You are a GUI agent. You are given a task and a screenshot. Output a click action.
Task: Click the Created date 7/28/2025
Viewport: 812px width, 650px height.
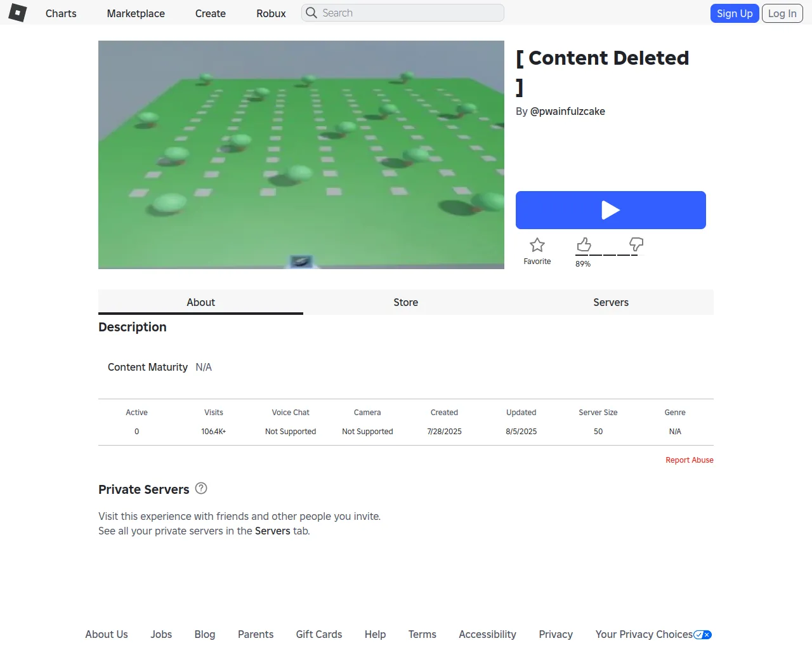[444, 432]
